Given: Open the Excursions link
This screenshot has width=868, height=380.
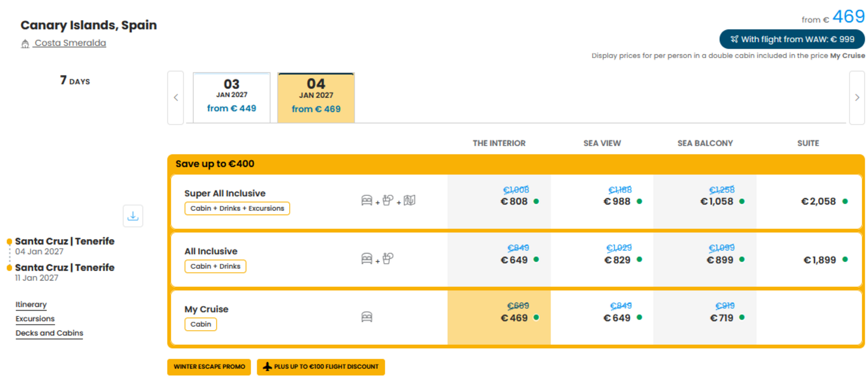Looking at the screenshot, I should 35,319.
